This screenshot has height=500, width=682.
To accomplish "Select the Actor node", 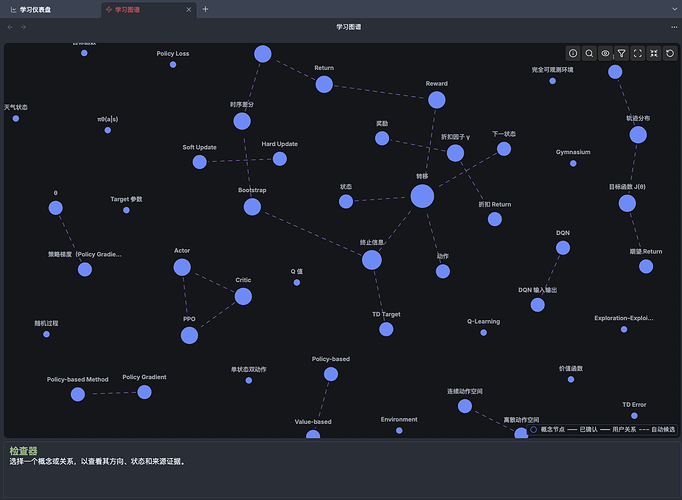I will 182,267.
